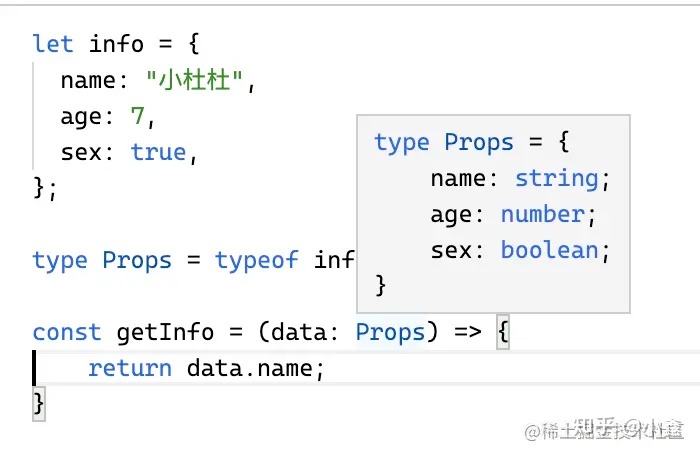Screen dimensions: 700x456
Task: Click the "info" variable in the let declaration
Action: [x=116, y=44]
